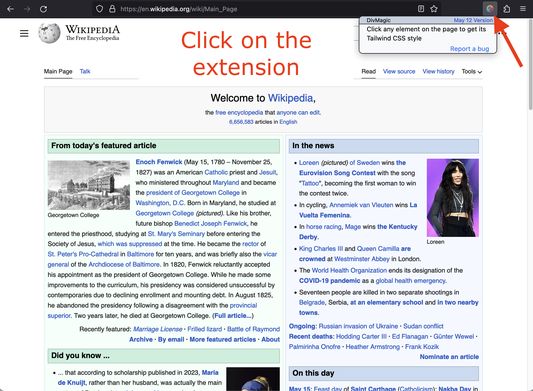Image resolution: width=533 pixels, height=391 pixels.
Task: Follow the Kentucky Derby link
Action: [x=358, y=232]
